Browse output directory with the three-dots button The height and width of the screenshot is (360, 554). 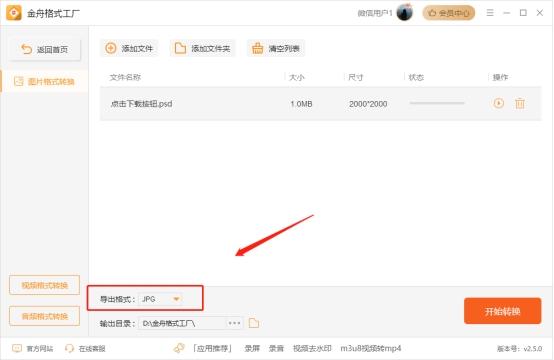[235, 323]
